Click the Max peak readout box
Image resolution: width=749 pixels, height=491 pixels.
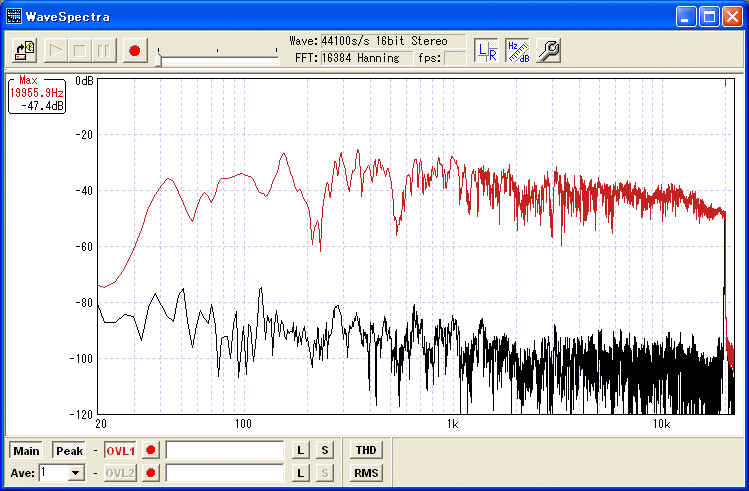click(x=37, y=93)
